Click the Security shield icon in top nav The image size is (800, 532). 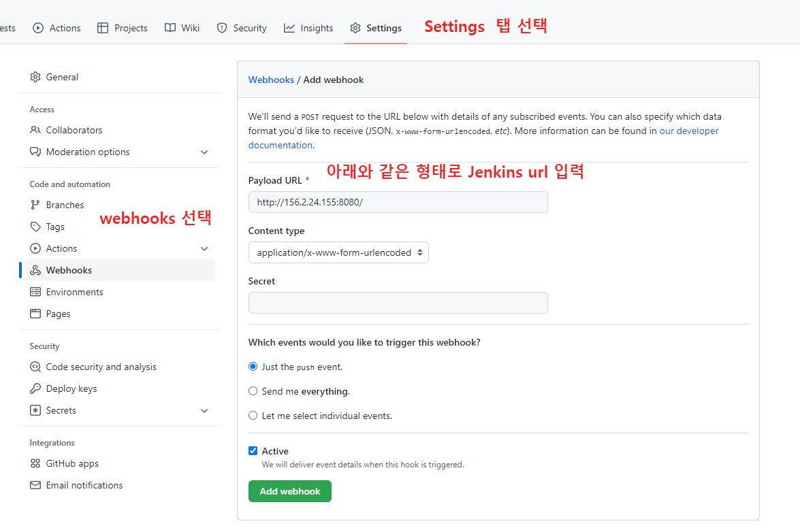click(222, 28)
